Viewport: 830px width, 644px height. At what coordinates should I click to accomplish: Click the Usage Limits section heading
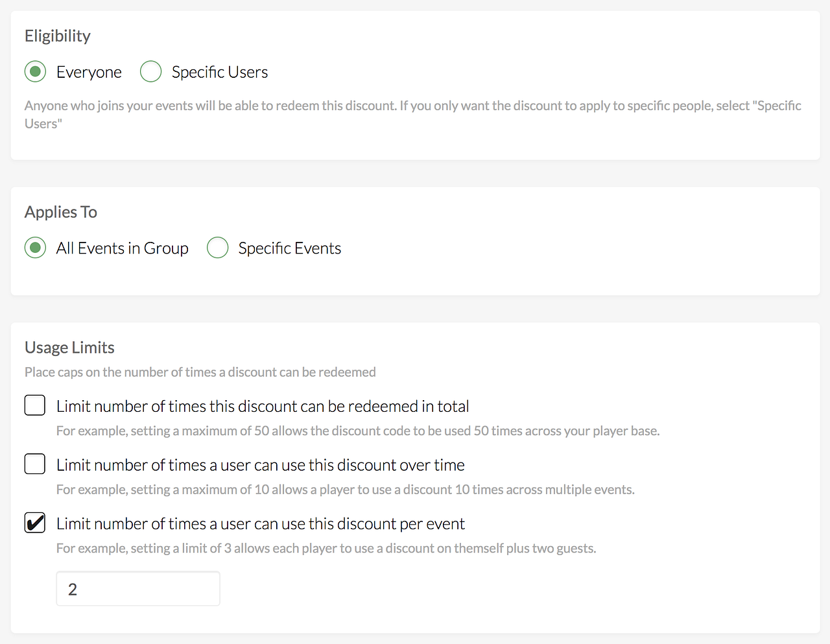point(69,348)
